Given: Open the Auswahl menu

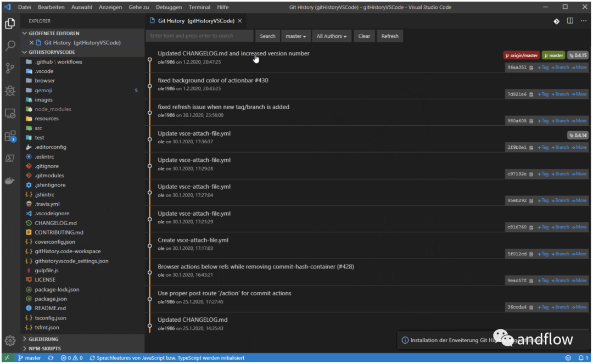Looking at the screenshot, I should point(82,7).
